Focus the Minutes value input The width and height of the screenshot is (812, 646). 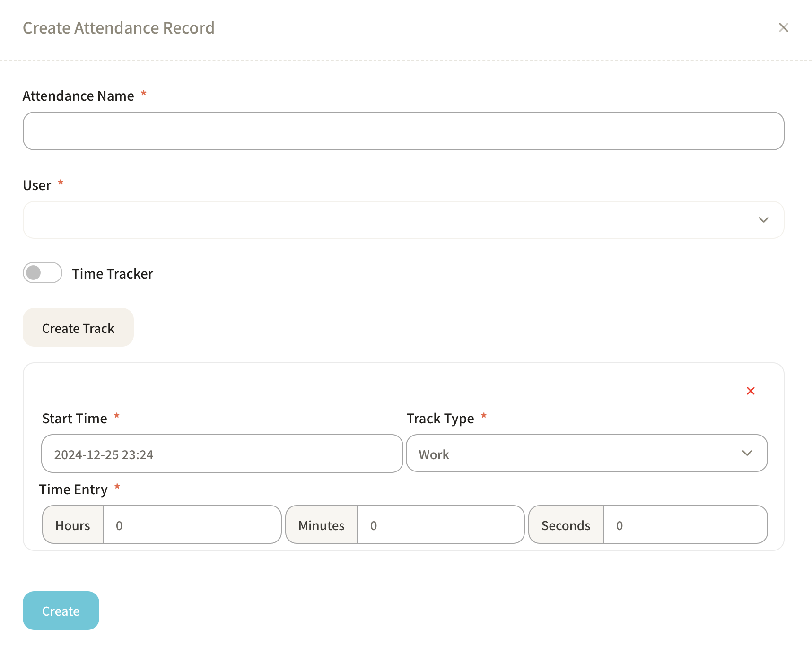point(440,525)
